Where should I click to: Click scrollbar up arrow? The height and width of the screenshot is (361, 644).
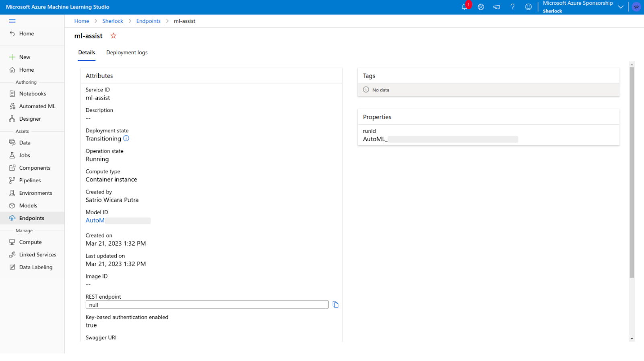pyautogui.click(x=632, y=64)
